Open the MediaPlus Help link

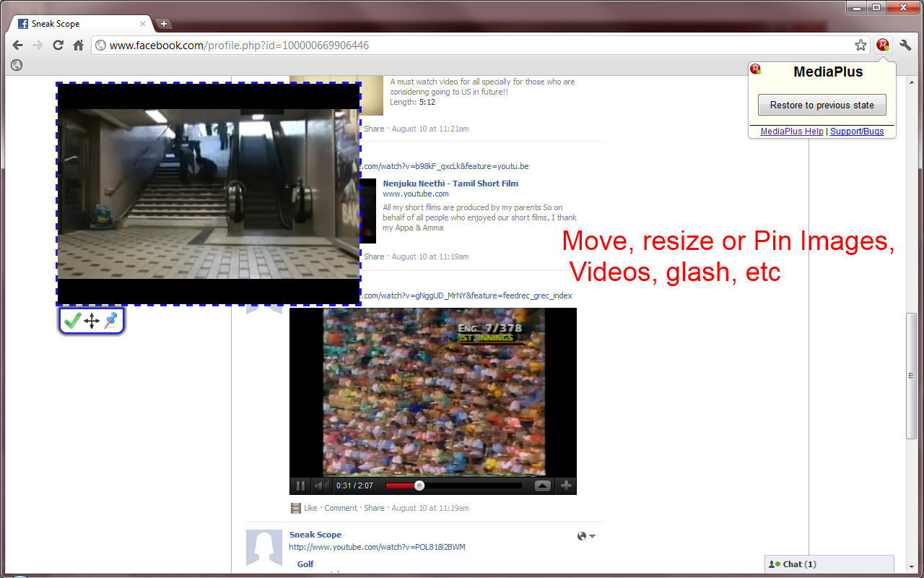(x=791, y=131)
